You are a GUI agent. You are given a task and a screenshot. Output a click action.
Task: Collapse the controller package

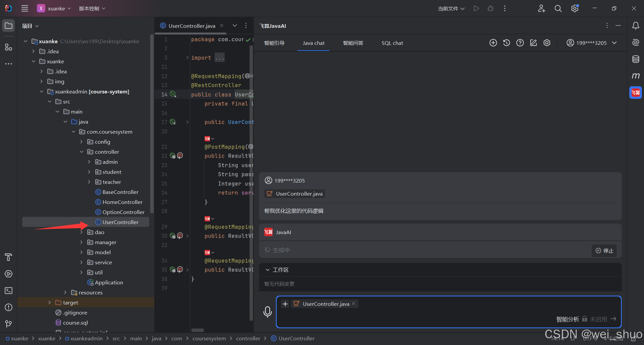(82, 152)
